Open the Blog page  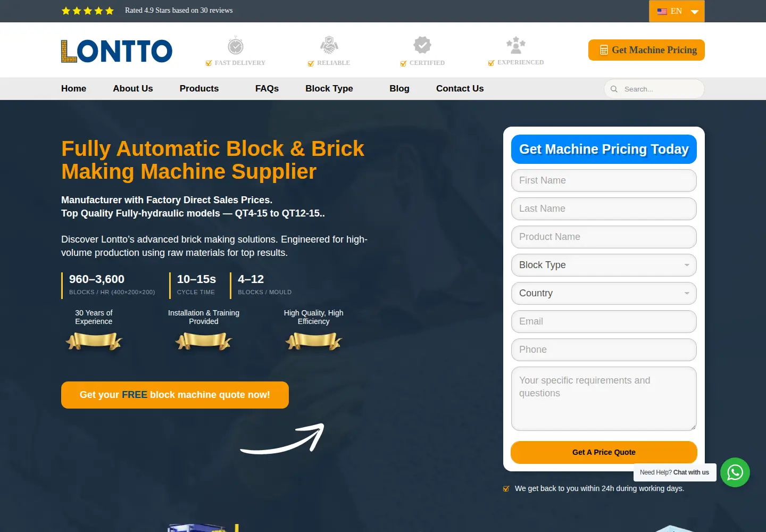(x=399, y=89)
